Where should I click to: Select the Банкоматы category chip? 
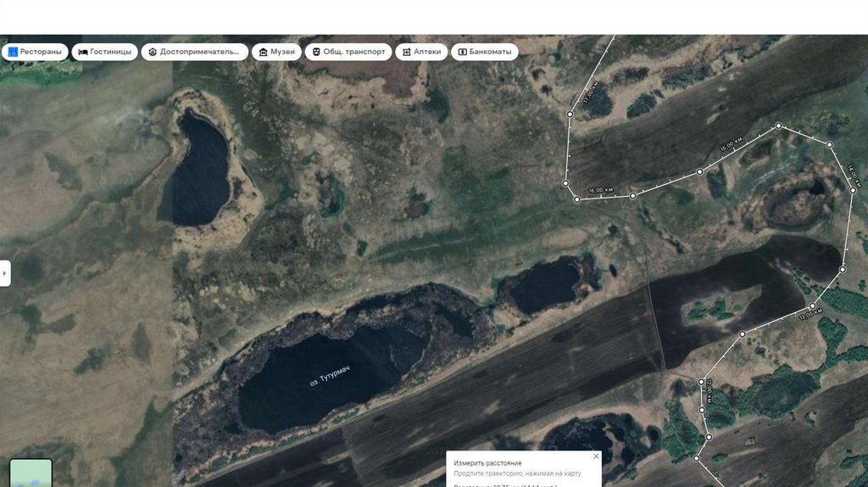[x=484, y=52]
